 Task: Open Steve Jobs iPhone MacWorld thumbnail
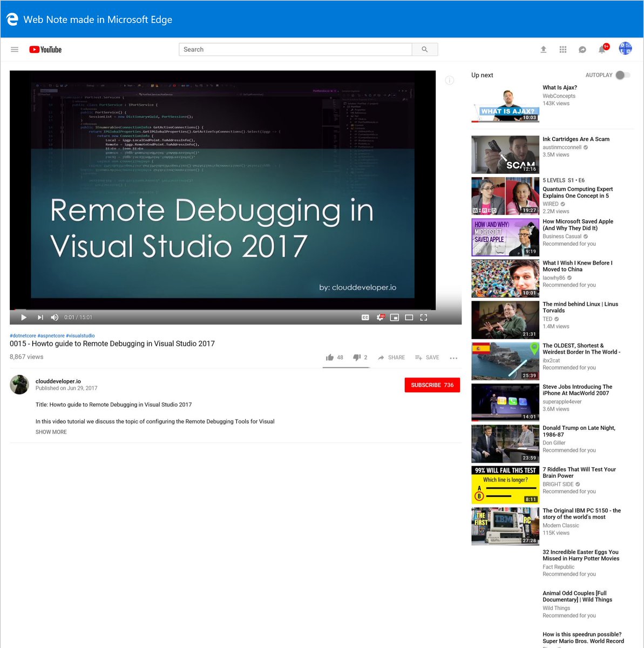pyautogui.click(x=505, y=402)
